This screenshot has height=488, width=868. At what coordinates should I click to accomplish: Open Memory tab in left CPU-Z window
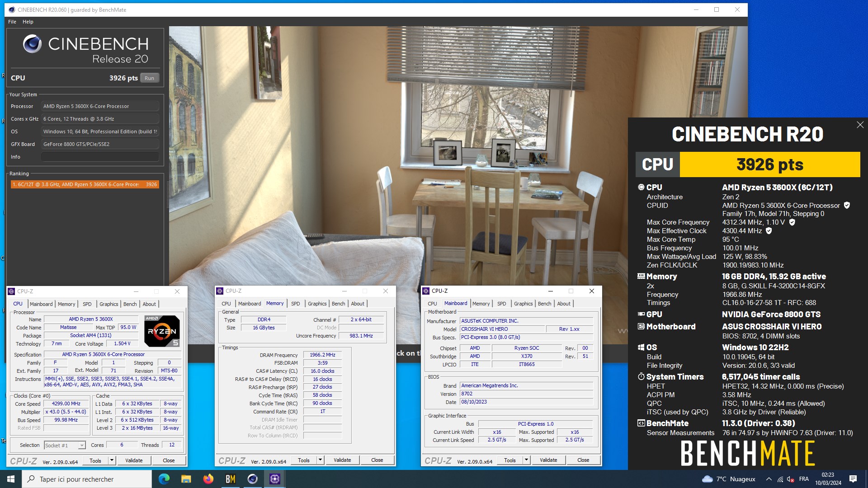click(66, 304)
